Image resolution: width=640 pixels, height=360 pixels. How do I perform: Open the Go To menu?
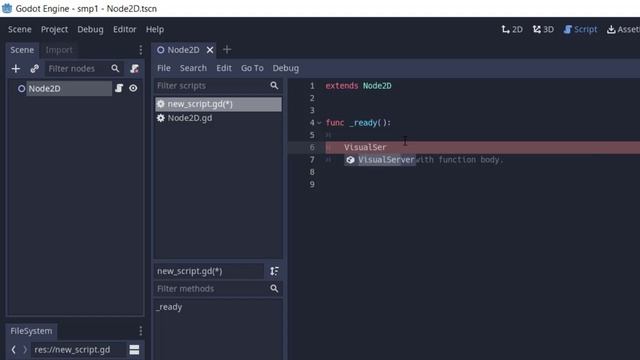(252, 68)
